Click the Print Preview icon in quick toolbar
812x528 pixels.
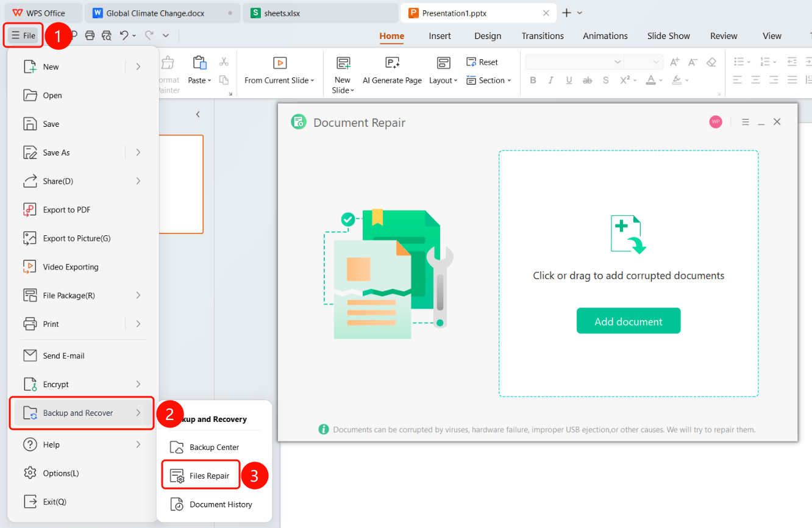coord(107,35)
